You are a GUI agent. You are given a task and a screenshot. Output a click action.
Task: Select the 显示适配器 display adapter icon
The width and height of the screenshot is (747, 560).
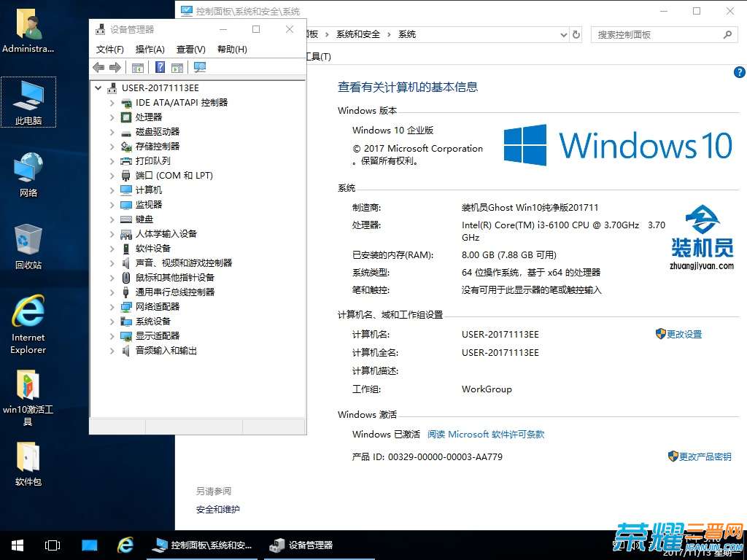click(x=126, y=336)
